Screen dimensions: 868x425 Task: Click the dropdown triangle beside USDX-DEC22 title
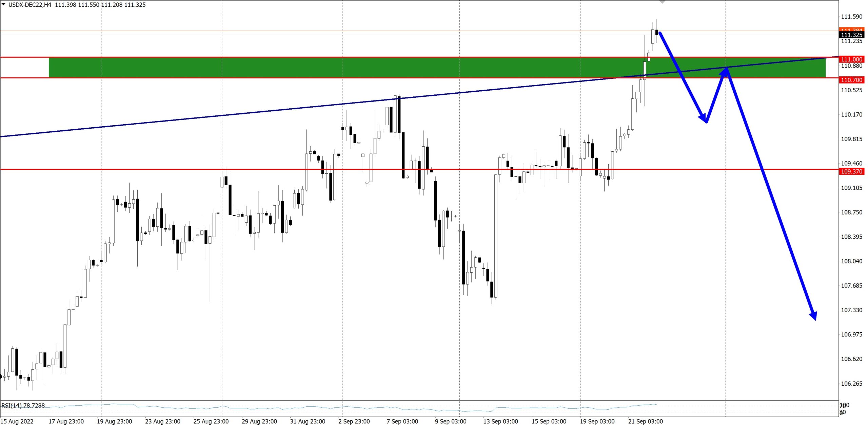pos(4,4)
